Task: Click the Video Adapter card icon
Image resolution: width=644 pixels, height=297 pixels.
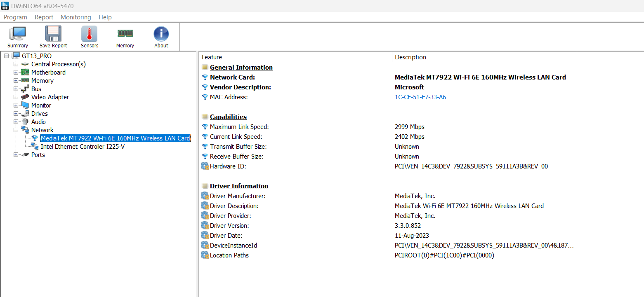Action: click(25, 97)
